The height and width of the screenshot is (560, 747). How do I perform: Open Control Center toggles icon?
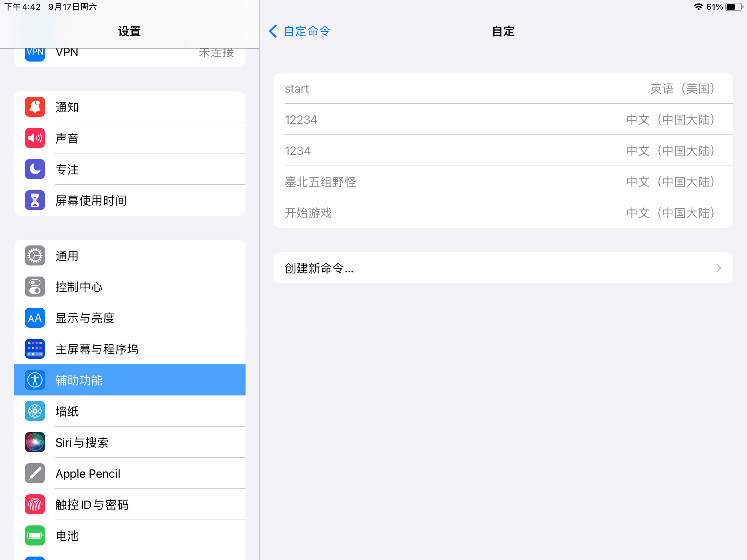click(35, 287)
